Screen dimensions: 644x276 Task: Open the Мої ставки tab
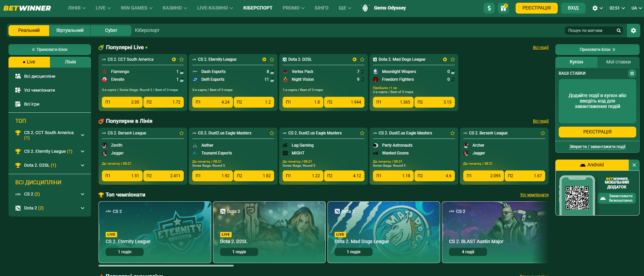tap(618, 62)
